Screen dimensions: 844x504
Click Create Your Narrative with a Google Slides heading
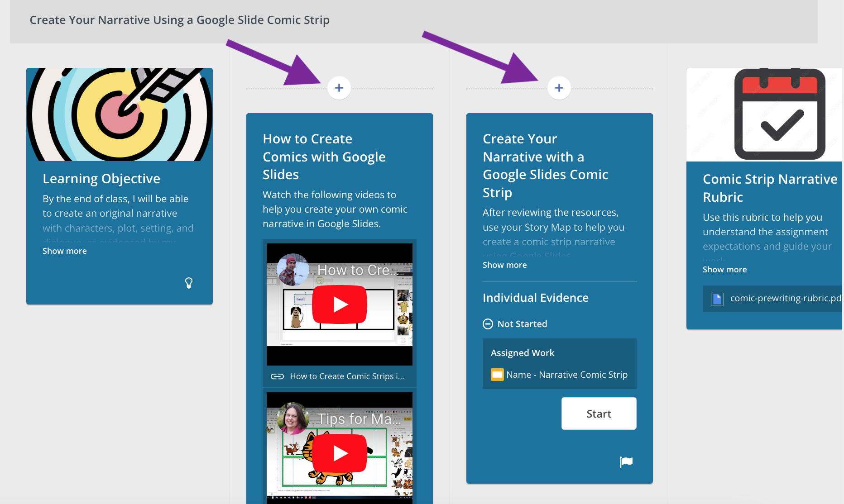(546, 166)
